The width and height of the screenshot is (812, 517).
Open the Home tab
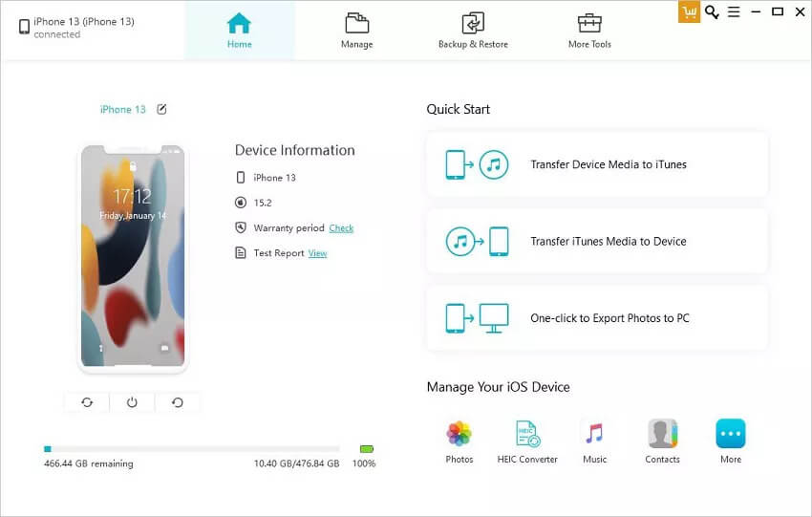pyautogui.click(x=239, y=32)
